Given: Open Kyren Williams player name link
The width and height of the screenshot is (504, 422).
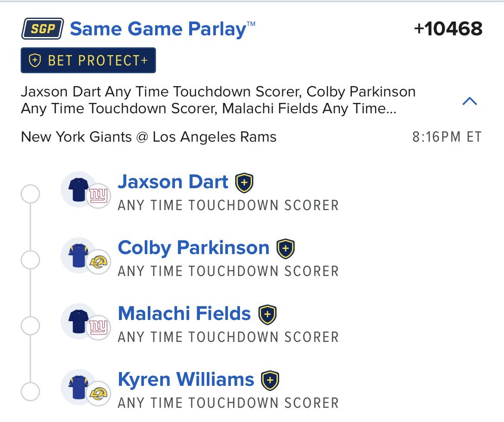Looking at the screenshot, I should pyautogui.click(x=186, y=379).
